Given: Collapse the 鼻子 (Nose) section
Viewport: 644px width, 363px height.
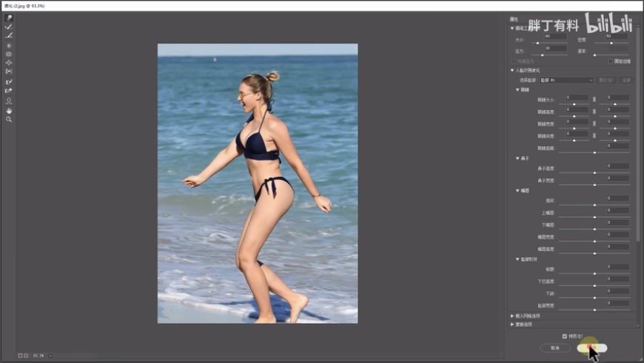Looking at the screenshot, I should (x=517, y=158).
